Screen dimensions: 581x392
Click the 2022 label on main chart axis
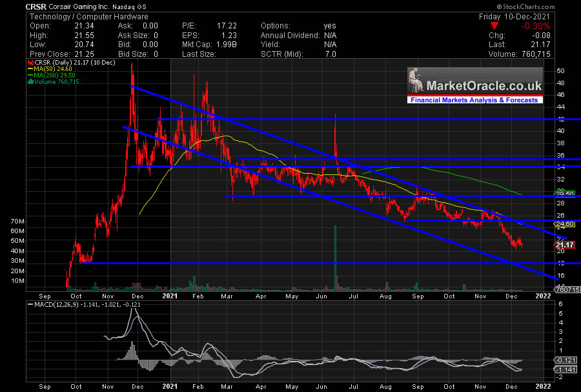pos(543,296)
